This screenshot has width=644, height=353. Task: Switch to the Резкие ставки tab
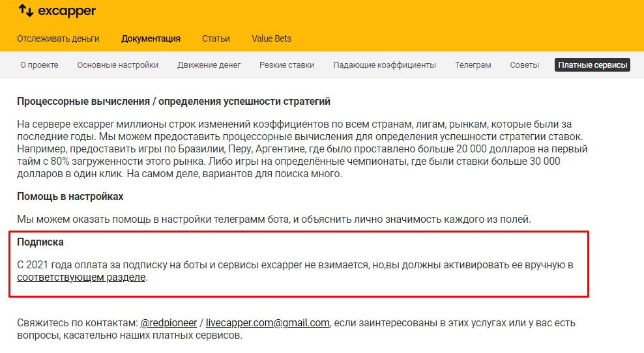coord(286,65)
